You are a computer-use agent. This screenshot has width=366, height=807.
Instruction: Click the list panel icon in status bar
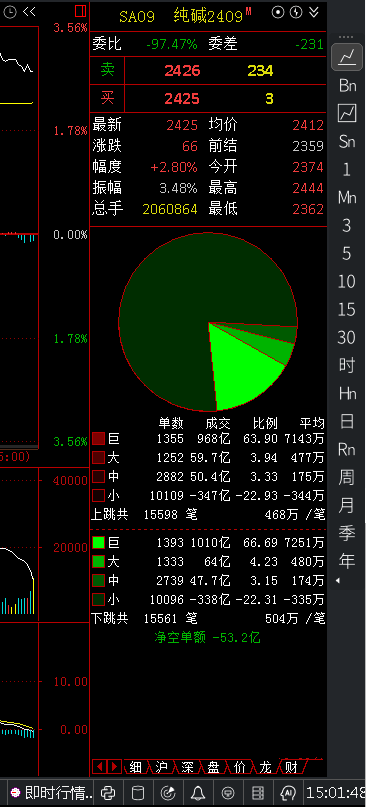pyautogui.click(x=258, y=793)
